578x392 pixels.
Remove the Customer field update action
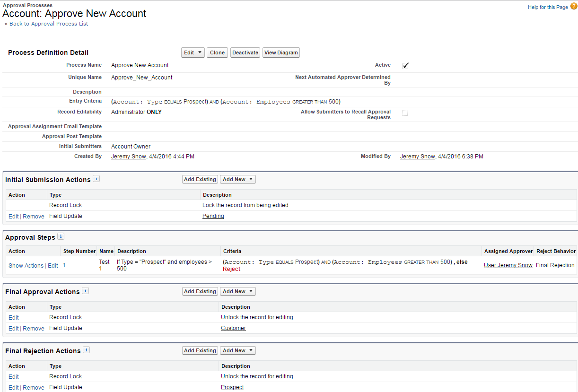[34, 329]
